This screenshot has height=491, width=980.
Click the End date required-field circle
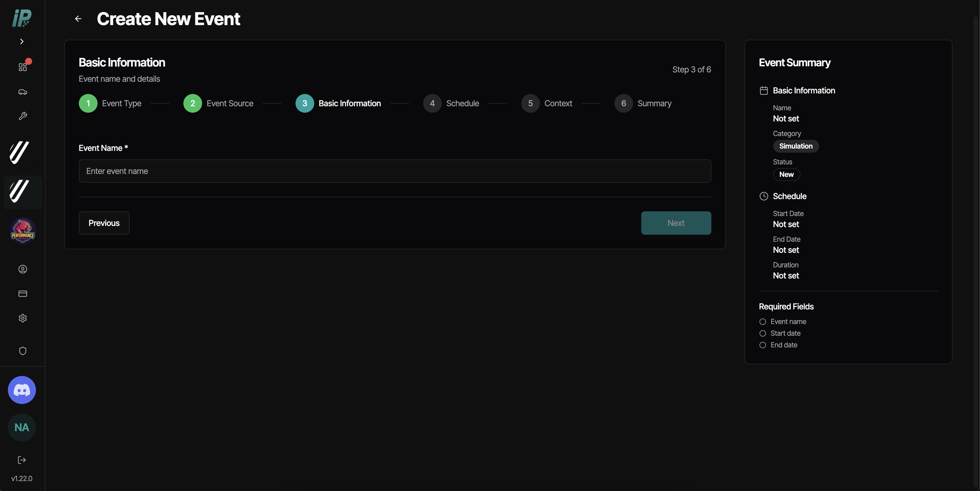763,345
